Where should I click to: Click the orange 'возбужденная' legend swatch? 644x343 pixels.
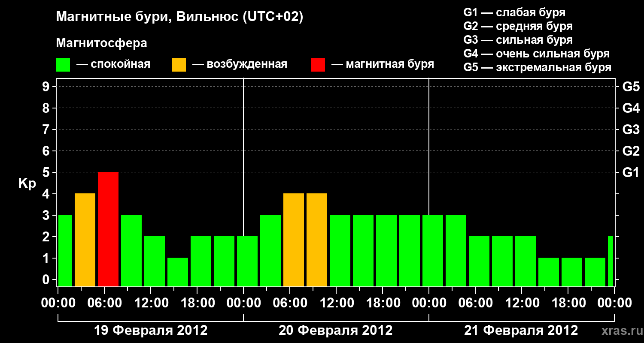179,65
